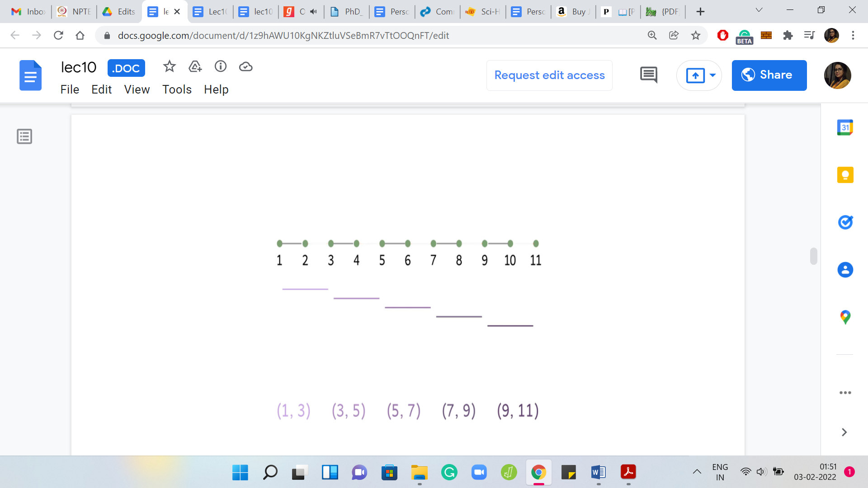Screen dimensions: 868x488
Task: Open the Tools menu
Action: pos(177,89)
